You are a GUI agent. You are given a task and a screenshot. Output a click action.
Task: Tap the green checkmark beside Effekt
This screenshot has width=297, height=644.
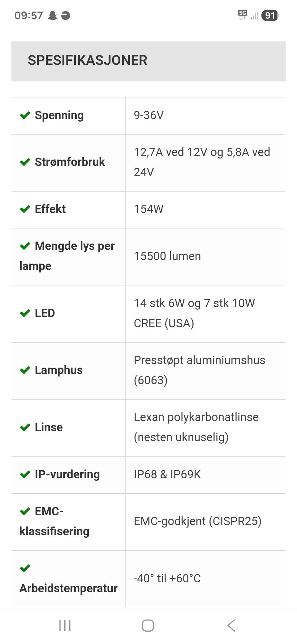point(25,209)
